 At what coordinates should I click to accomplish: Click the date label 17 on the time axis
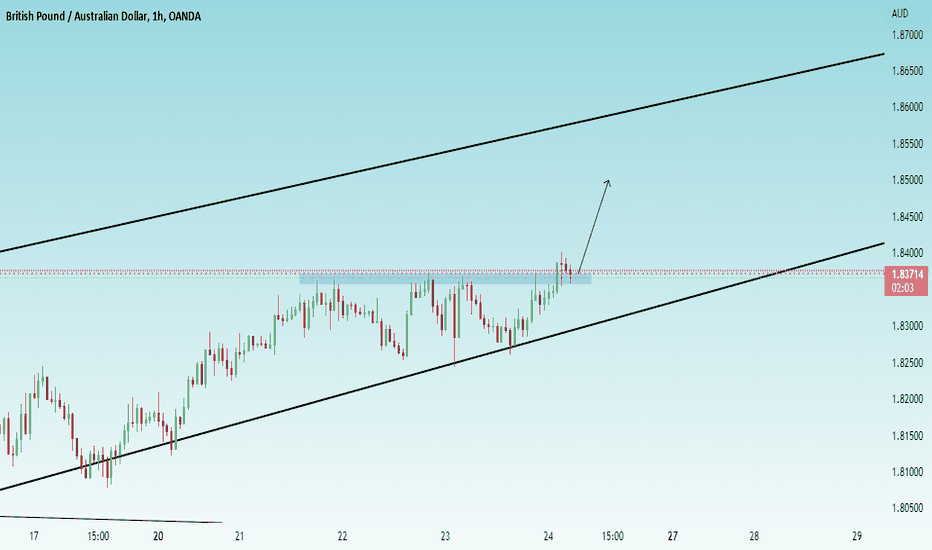[34, 536]
